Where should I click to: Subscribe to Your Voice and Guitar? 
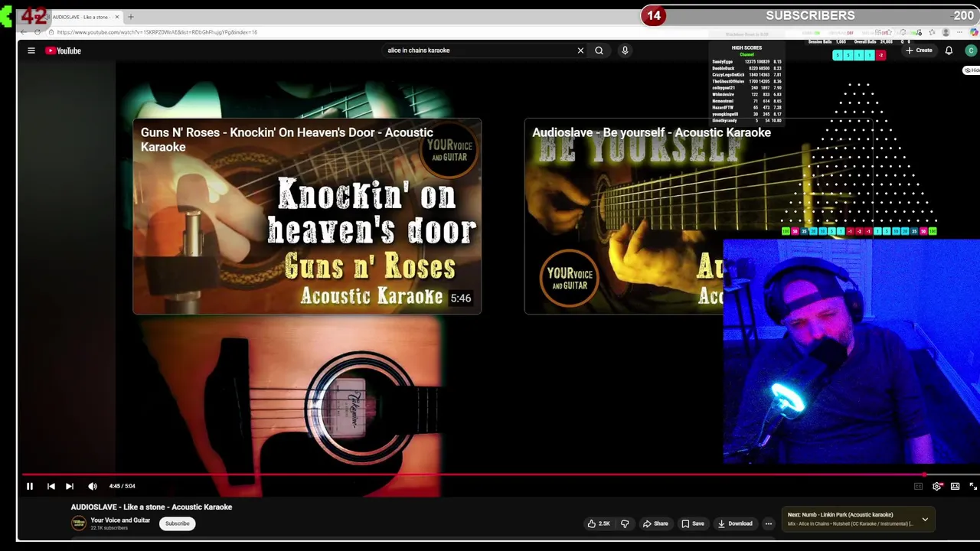177,523
